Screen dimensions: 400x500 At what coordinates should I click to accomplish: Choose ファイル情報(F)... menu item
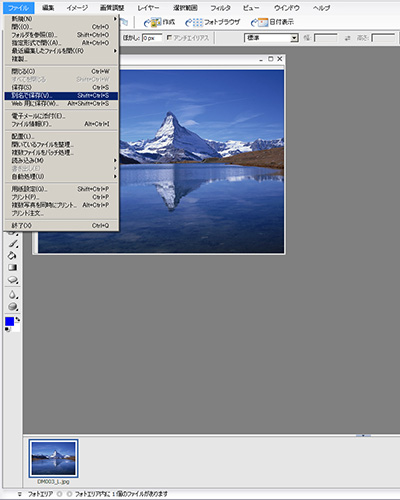click(61, 124)
